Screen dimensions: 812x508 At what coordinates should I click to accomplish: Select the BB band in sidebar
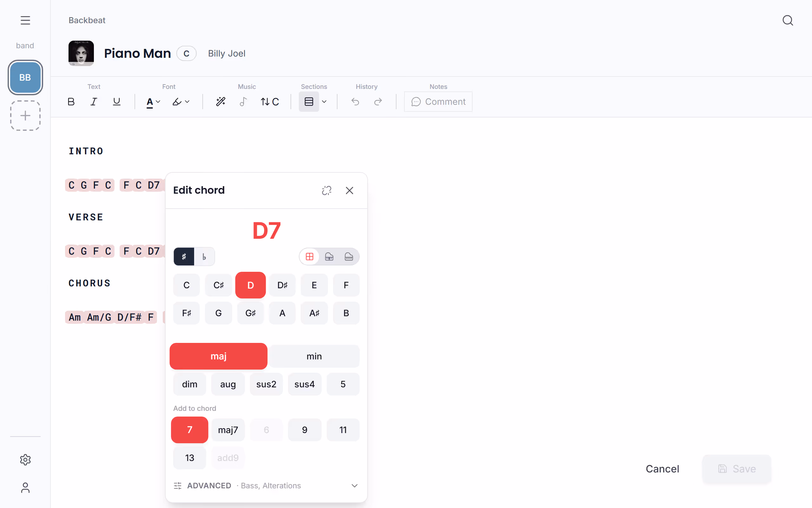[25, 77]
